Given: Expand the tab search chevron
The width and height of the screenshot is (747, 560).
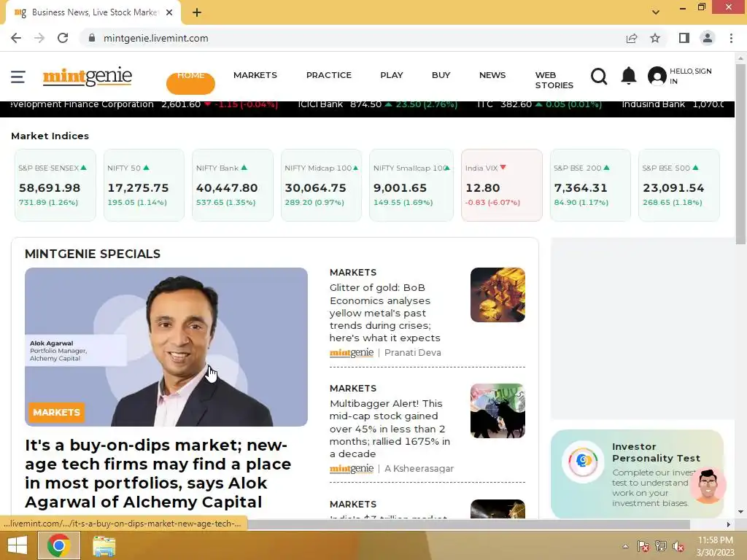Looking at the screenshot, I should pos(656,12).
